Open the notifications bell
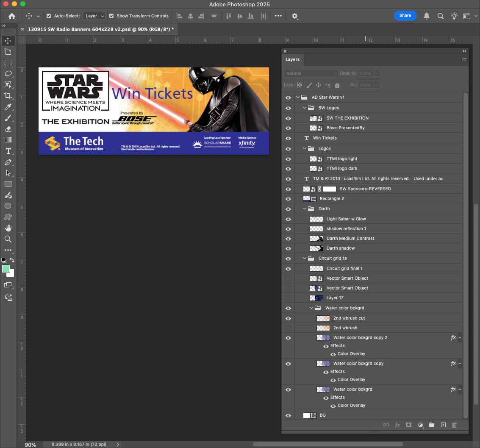 (x=427, y=16)
